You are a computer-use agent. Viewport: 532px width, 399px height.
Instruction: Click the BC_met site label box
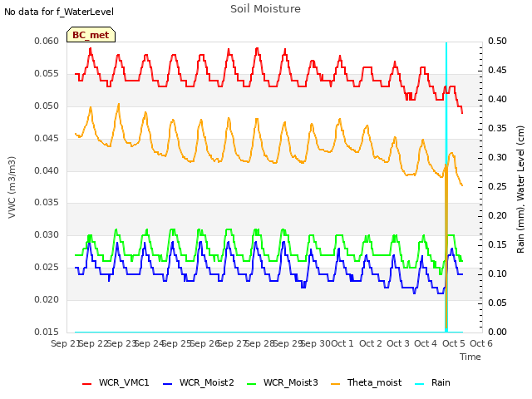coord(91,35)
